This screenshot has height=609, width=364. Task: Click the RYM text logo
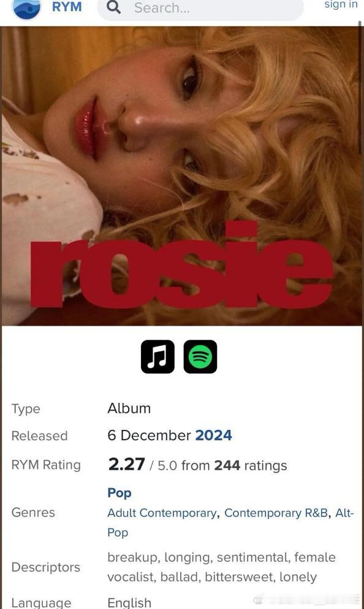click(x=67, y=7)
